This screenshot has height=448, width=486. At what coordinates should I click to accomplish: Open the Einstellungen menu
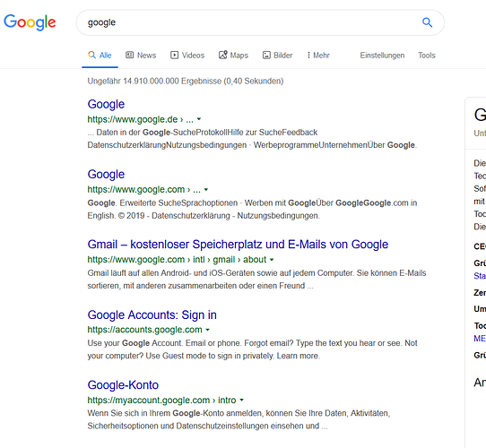click(x=382, y=56)
